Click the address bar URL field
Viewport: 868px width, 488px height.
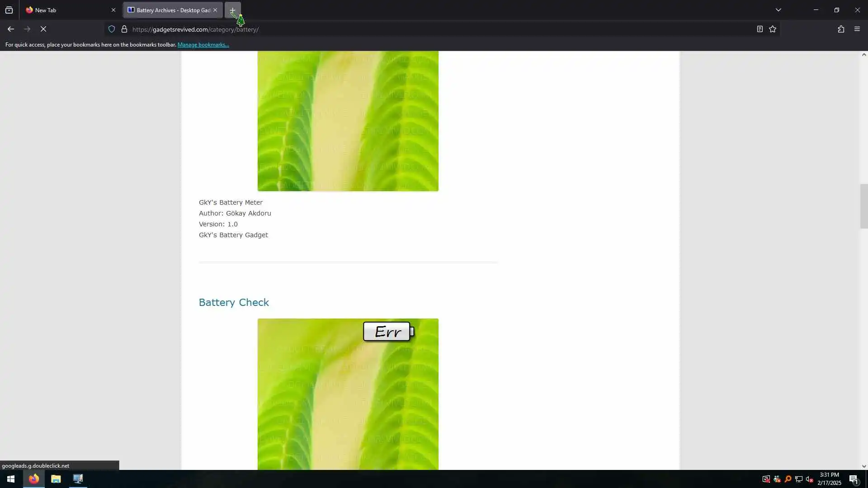(407, 29)
